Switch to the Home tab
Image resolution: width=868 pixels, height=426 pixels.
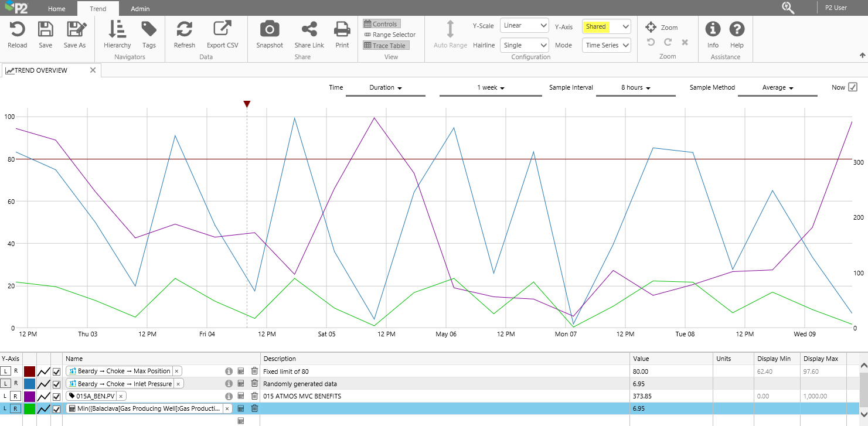pyautogui.click(x=57, y=9)
